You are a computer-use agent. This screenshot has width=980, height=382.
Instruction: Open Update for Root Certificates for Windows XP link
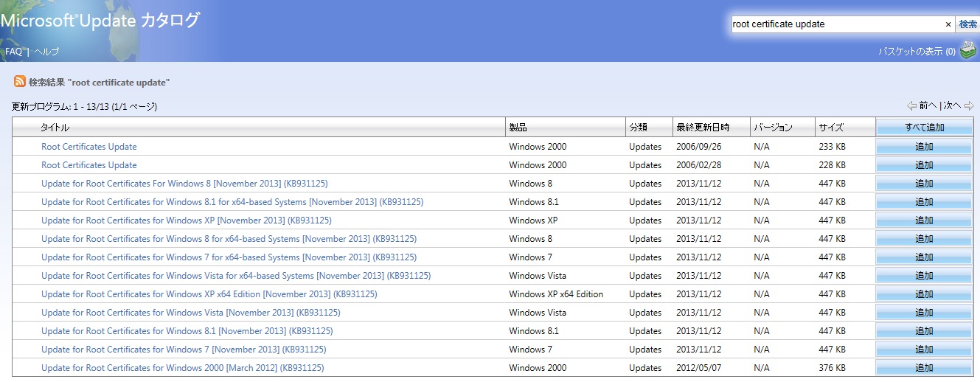point(187,220)
